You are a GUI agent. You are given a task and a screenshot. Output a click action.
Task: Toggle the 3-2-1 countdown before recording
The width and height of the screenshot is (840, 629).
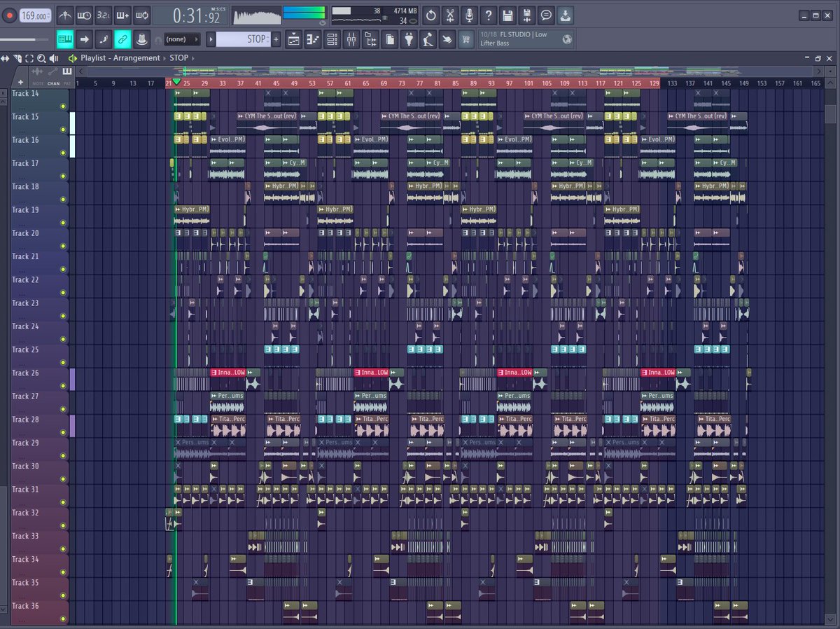tap(103, 15)
